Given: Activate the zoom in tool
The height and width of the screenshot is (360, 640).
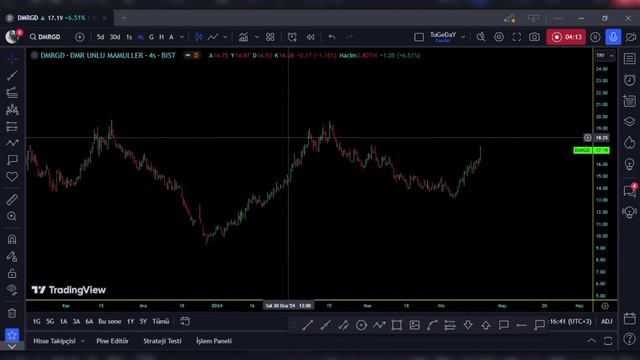Looking at the screenshot, I should (12, 216).
